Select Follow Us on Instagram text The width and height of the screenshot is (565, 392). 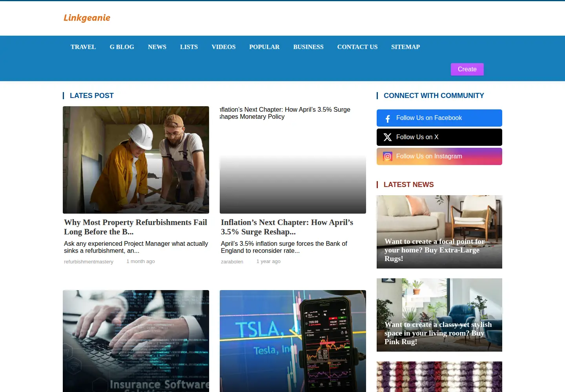(x=429, y=156)
